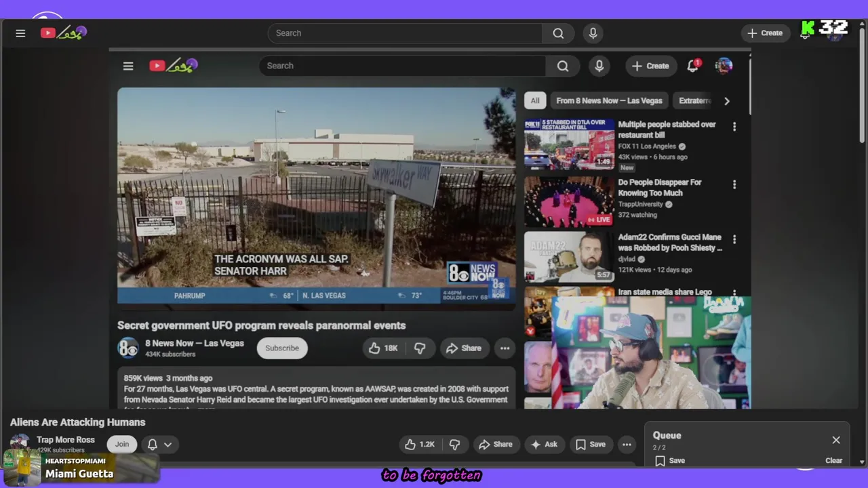Open options for Multiple people stabbed video
Viewport: 868px width, 488px height.
click(x=734, y=127)
